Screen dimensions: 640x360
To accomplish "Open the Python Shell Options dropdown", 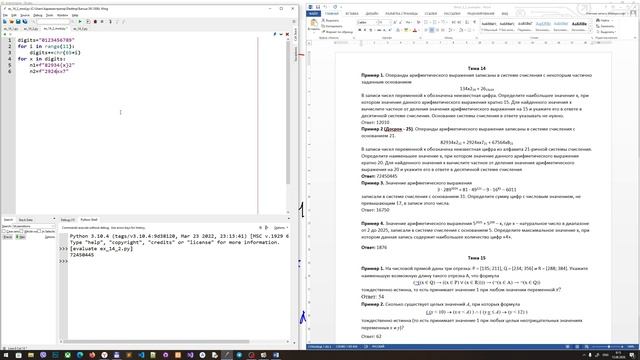I will [281, 227].
